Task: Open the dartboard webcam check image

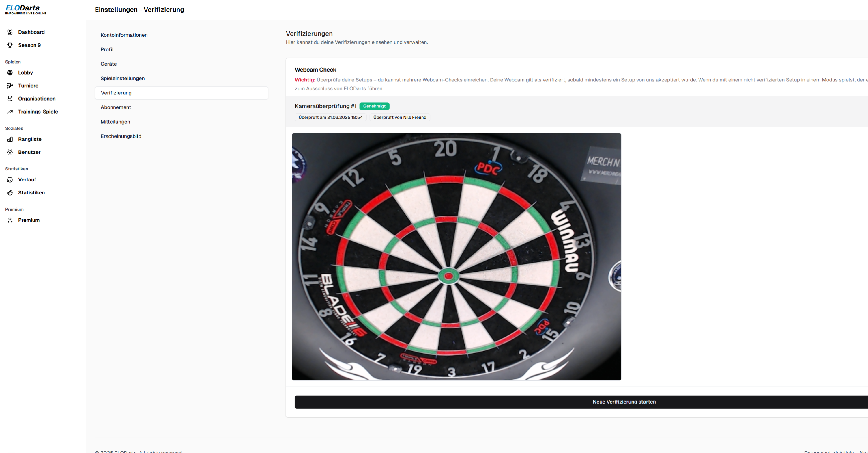Action: tap(456, 257)
